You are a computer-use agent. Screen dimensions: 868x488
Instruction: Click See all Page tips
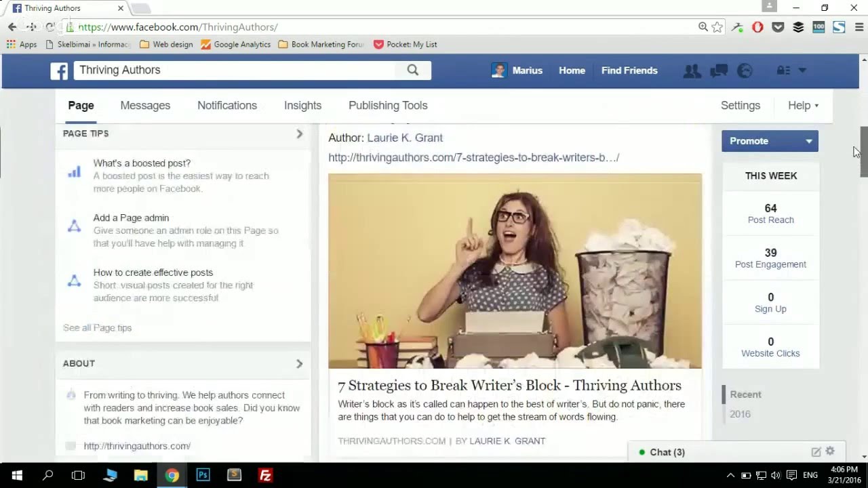[97, 328]
